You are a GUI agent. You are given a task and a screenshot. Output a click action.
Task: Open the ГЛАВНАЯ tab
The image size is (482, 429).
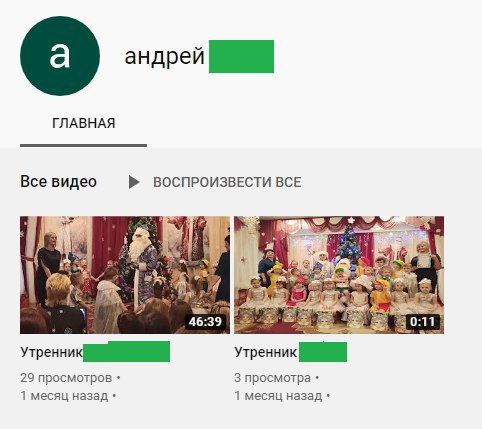click(x=83, y=123)
